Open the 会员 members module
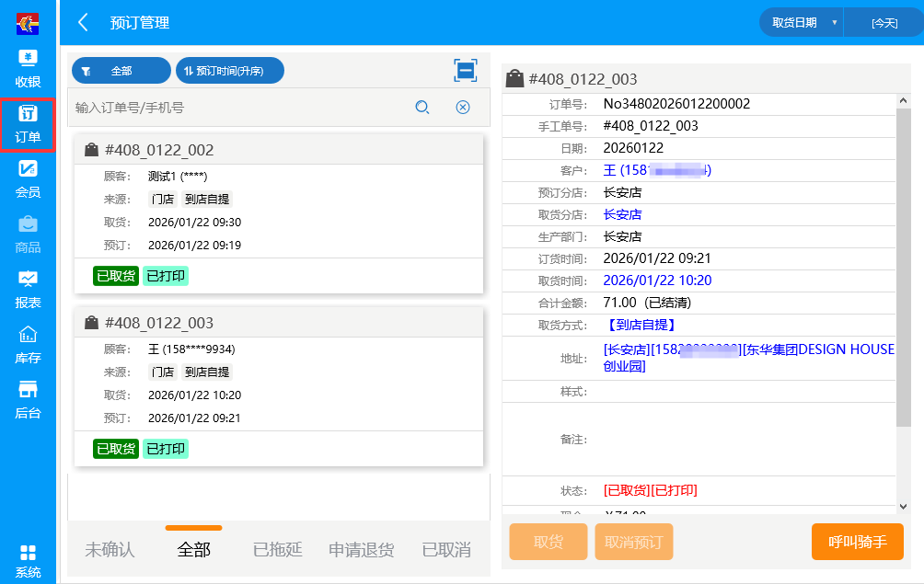924x584 pixels. click(28, 179)
